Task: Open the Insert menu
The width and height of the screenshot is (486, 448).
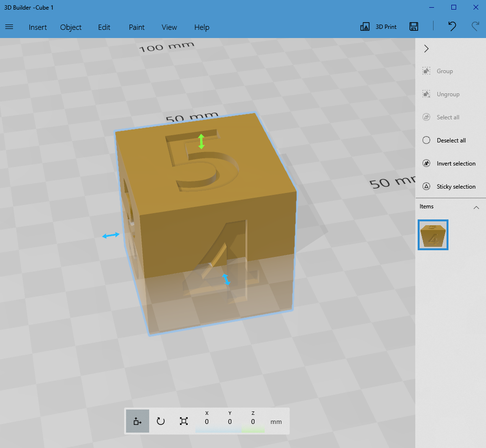Action: point(38,27)
